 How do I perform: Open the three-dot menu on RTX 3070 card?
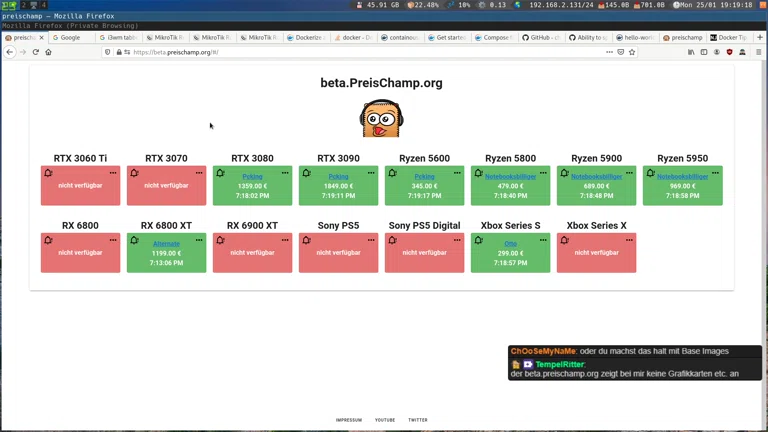point(199,173)
